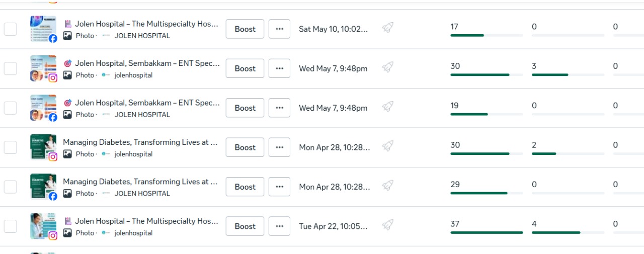The image size is (644, 254).
Task: Open Instagram ENT Specialist post title link
Action: pyautogui.click(x=147, y=63)
